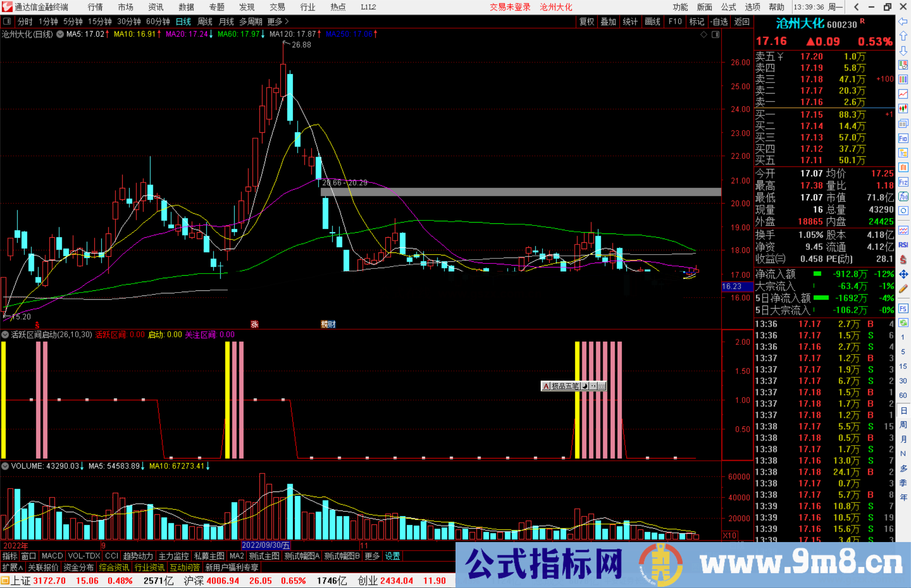The image size is (911, 588).
Task: Toggle the VOLUME panel circle button
Action: click(5, 466)
